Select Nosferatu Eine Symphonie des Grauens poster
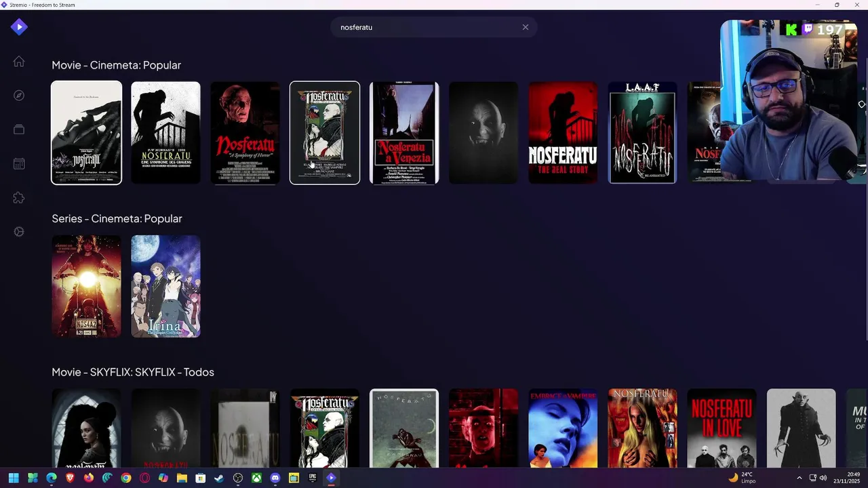This screenshot has height=488, width=868. tap(165, 133)
